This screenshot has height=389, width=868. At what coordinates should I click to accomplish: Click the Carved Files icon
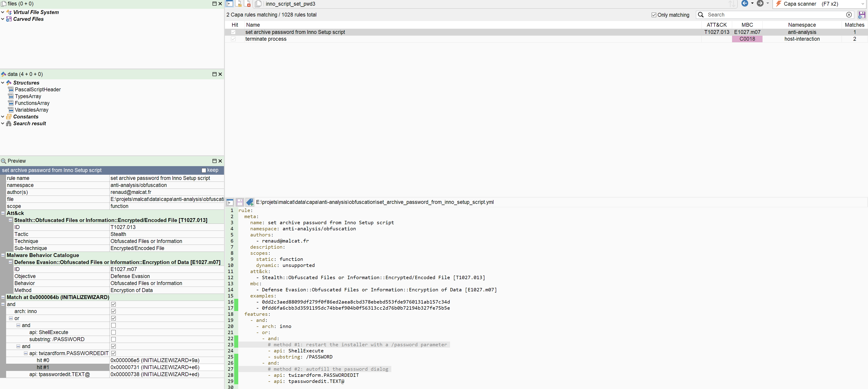coord(9,19)
